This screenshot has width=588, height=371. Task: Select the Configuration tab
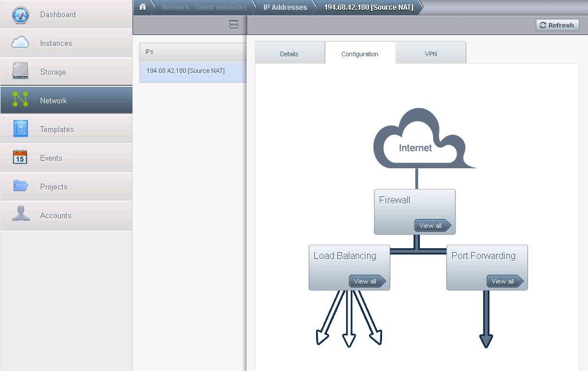click(360, 54)
